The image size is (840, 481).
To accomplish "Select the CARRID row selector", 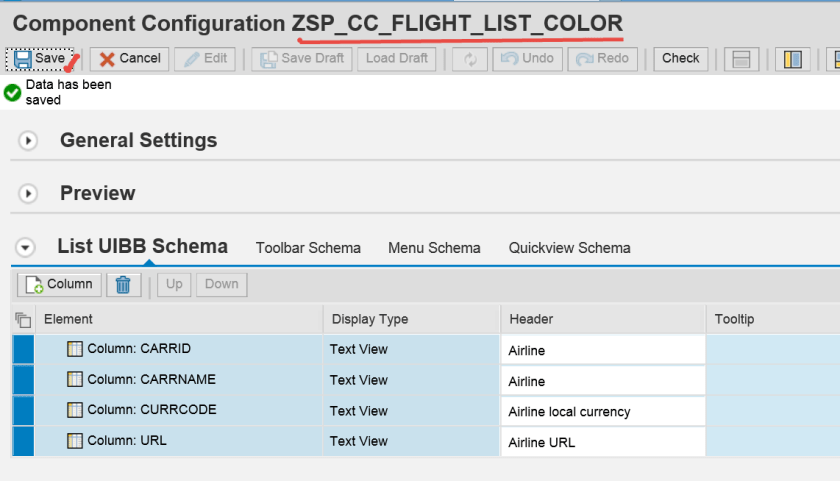I will click(24, 350).
